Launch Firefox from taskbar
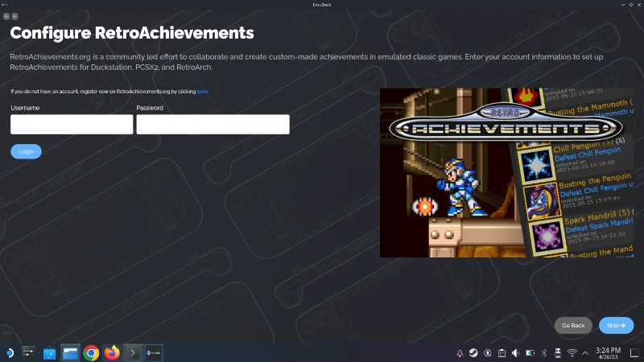The width and height of the screenshot is (644, 362). [112, 353]
